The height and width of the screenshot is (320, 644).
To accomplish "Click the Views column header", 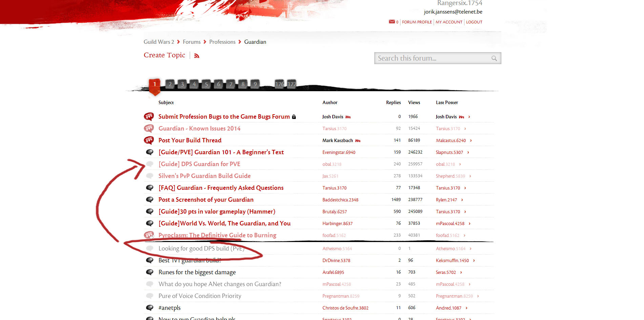I will pos(414,102).
